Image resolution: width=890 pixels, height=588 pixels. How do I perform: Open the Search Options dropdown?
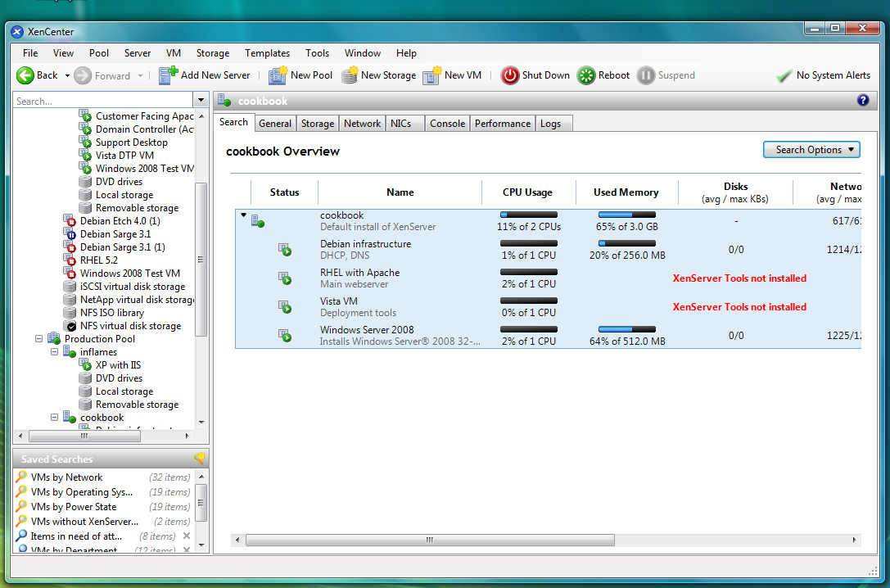[x=811, y=150]
